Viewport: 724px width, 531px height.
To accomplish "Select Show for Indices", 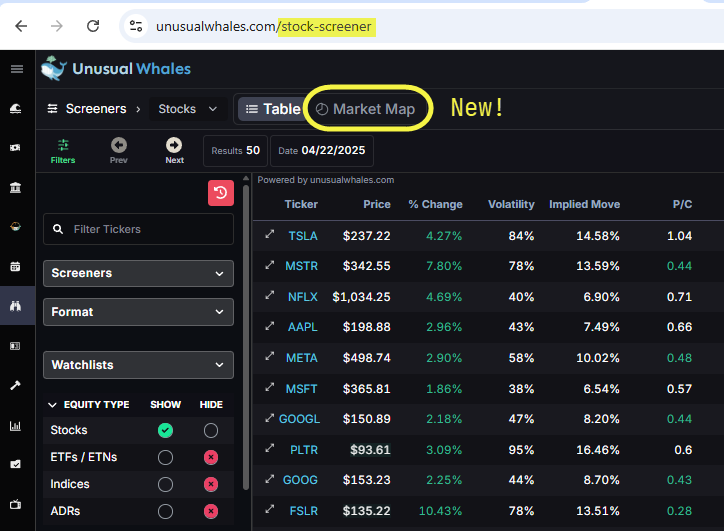I will 165,484.
